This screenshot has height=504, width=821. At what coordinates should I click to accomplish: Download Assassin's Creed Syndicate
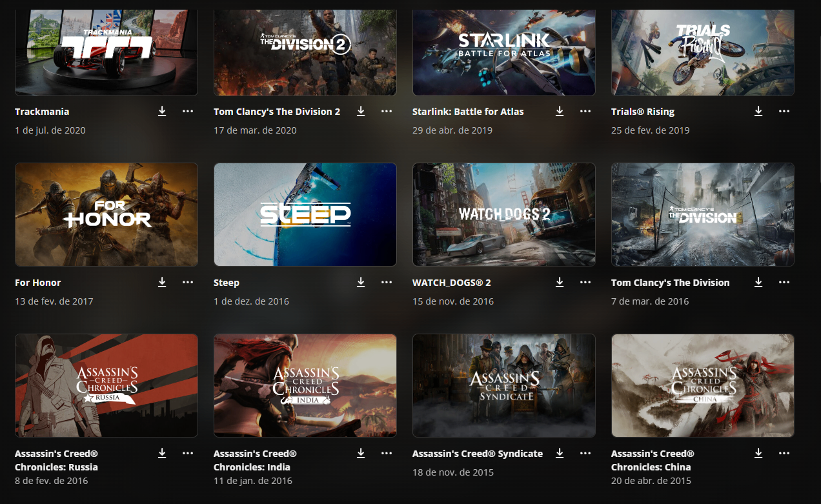pyautogui.click(x=560, y=454)
